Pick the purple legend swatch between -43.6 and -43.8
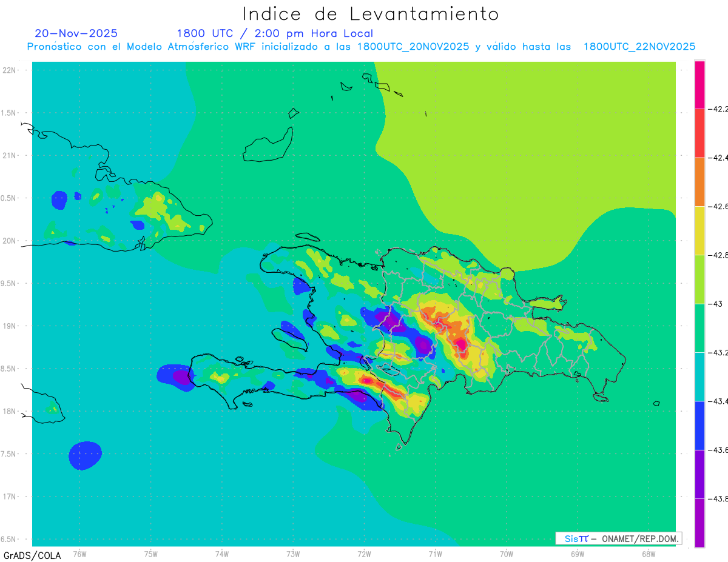 click(699, 474)
